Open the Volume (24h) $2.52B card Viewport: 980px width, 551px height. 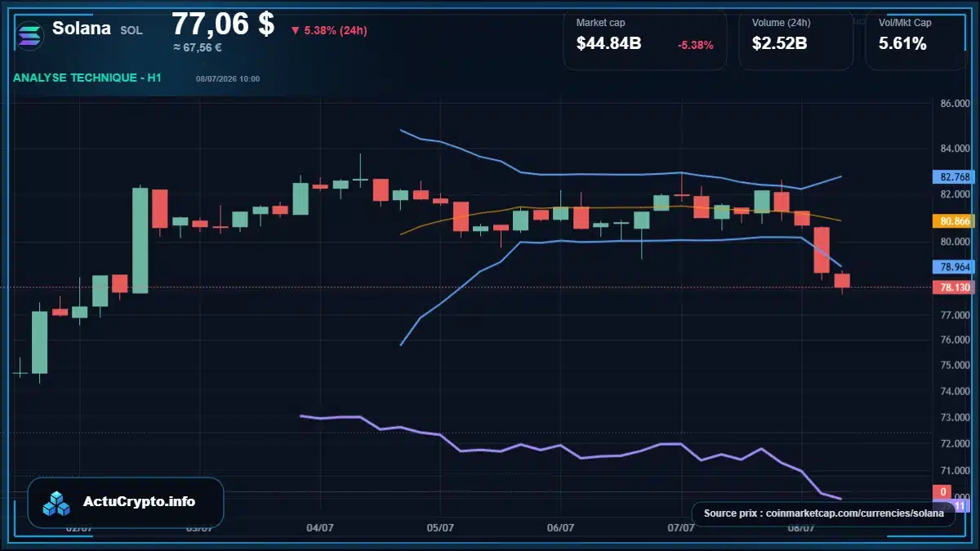[796, 38]
